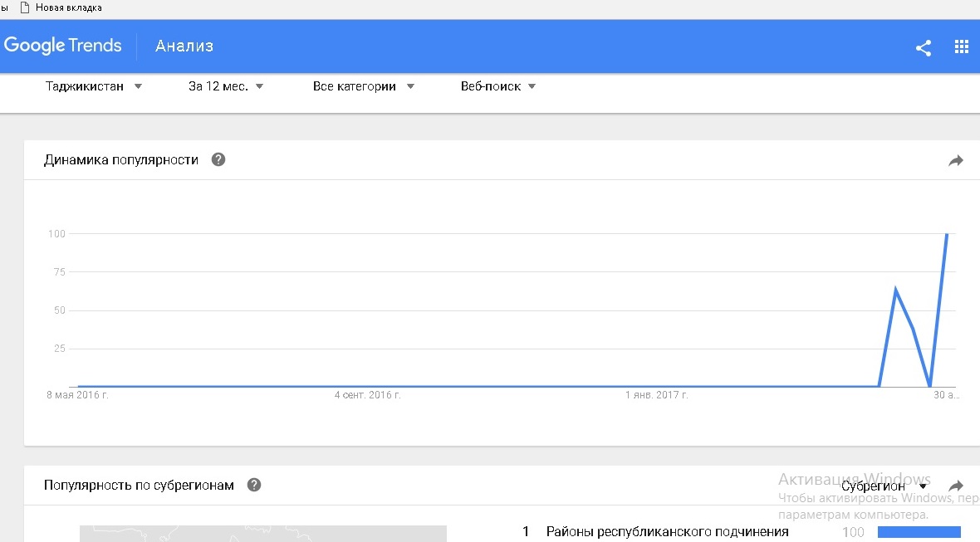Switch to the Новая вкладка browser tab

coord(68,7)
